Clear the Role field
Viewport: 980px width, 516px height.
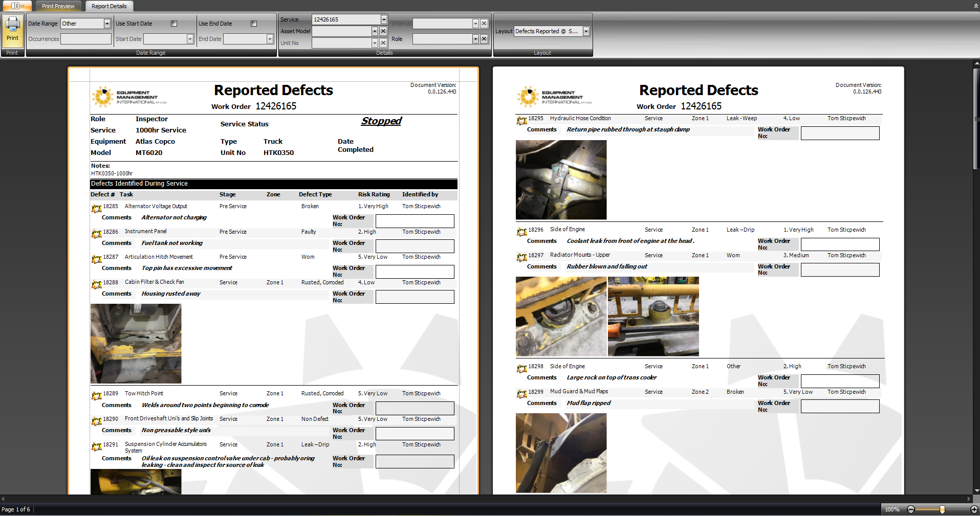pyautogui.click(x=484, y=39)
